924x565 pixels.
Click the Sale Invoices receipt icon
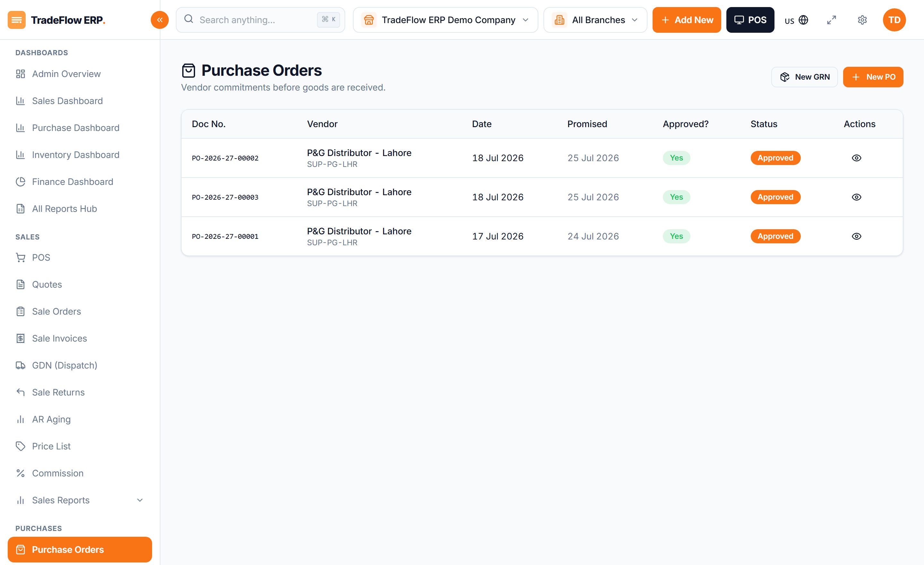(20, 338)
